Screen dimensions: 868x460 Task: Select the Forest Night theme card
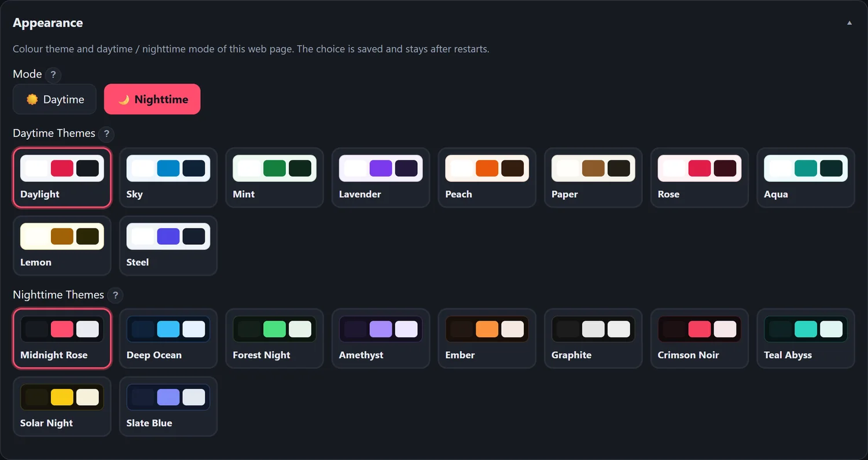(x=274, y=338)
